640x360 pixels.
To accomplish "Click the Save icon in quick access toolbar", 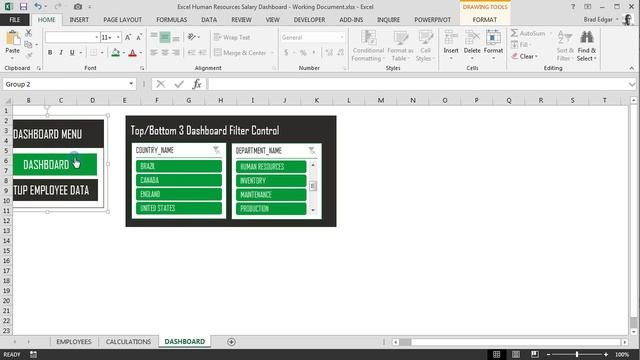I will (23, 7).
